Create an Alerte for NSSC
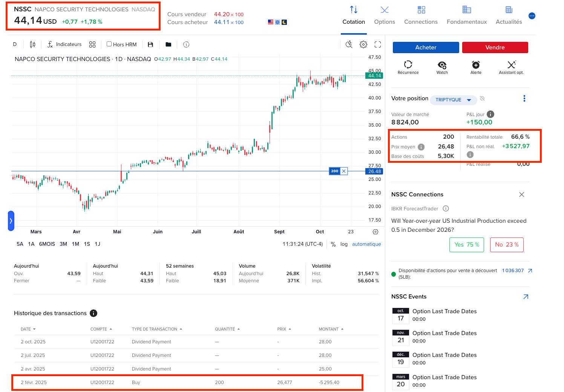564x392 pixels. pos(476,64)
